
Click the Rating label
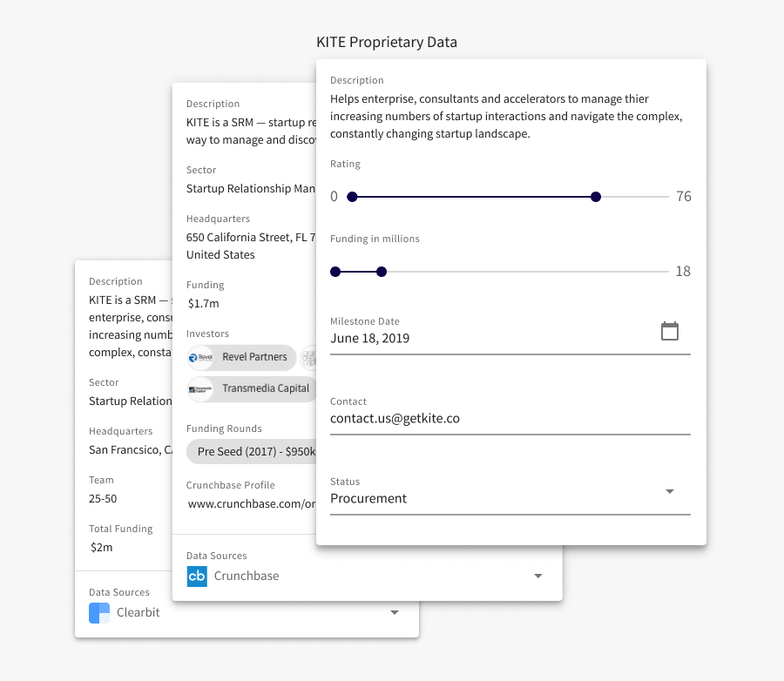345,164
